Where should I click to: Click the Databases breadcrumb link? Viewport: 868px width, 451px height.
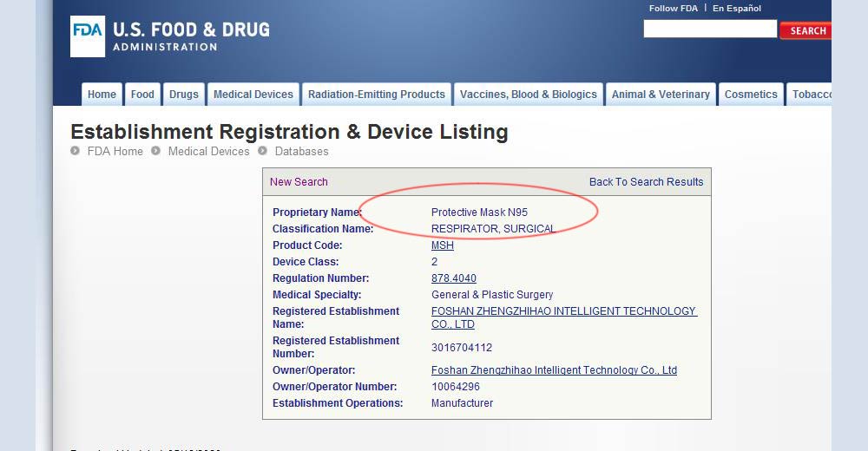(301, 151)
